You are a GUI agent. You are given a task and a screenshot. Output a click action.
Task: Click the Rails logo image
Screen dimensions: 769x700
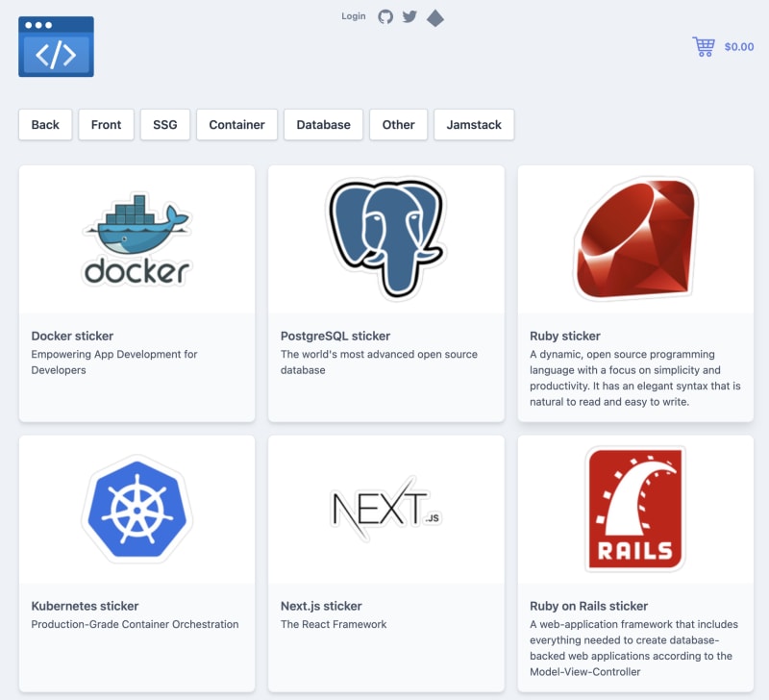click(635, 510)
